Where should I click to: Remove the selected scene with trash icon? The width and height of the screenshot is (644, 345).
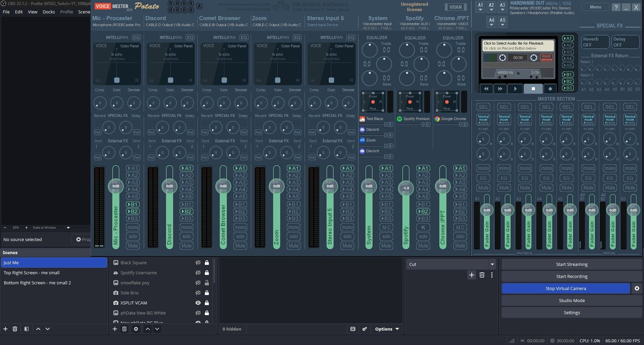click(x=15, y=329)
